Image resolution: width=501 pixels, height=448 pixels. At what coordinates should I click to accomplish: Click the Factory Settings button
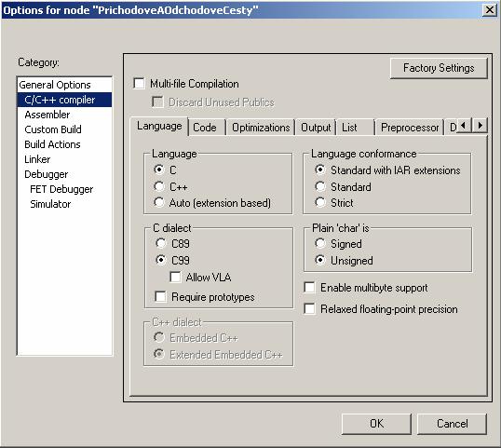point(439,68)
